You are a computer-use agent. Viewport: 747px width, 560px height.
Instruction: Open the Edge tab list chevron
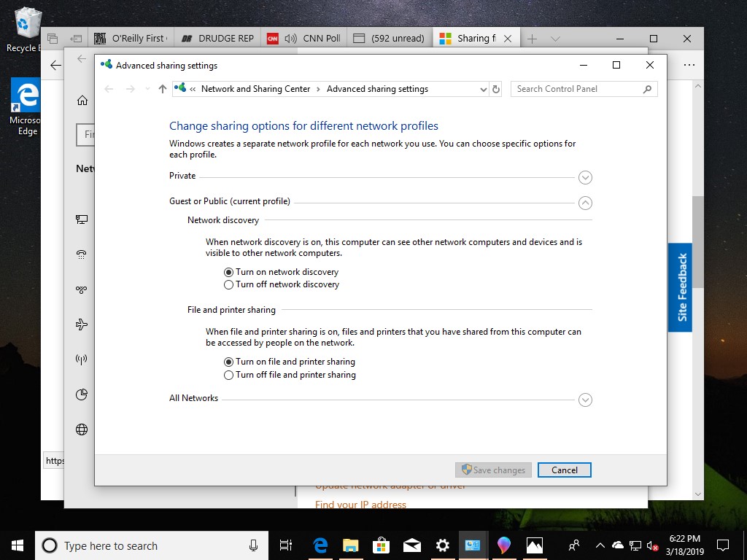tap(555, 39)
